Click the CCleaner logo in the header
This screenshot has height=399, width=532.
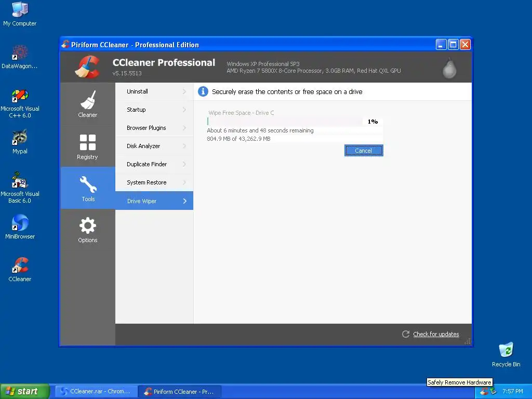pos(87,67)
